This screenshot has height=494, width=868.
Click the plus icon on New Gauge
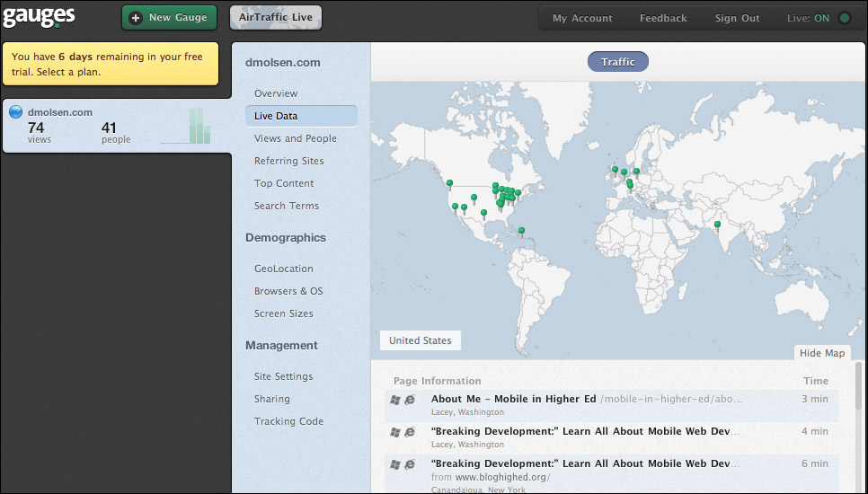[135, 18]
